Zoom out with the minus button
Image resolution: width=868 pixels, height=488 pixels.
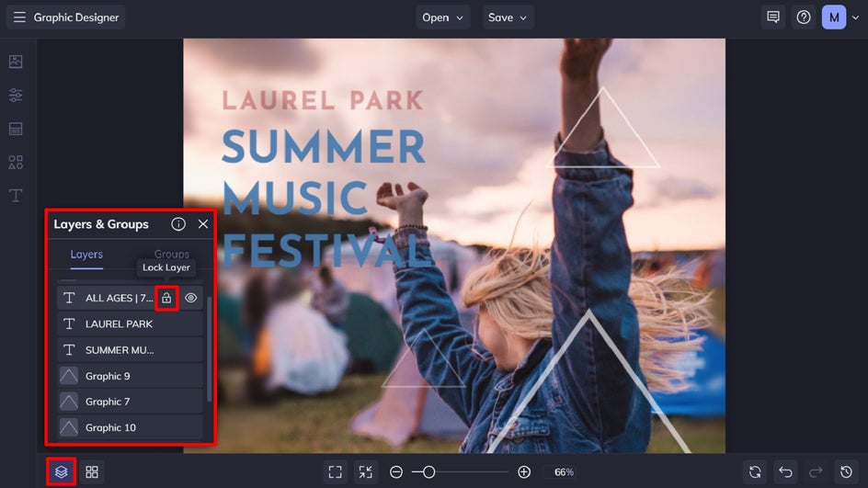(x=395, y=472)
